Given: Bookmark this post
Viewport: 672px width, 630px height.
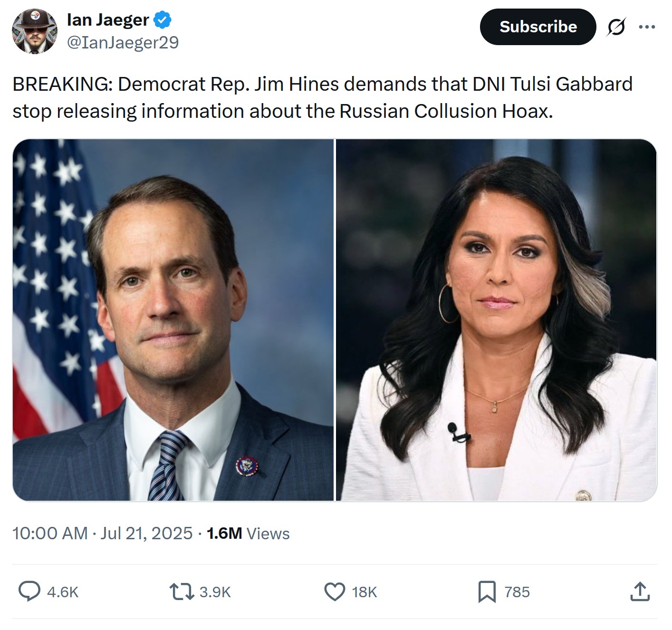Looking at the screenshot, I should (x=487, y=592).
